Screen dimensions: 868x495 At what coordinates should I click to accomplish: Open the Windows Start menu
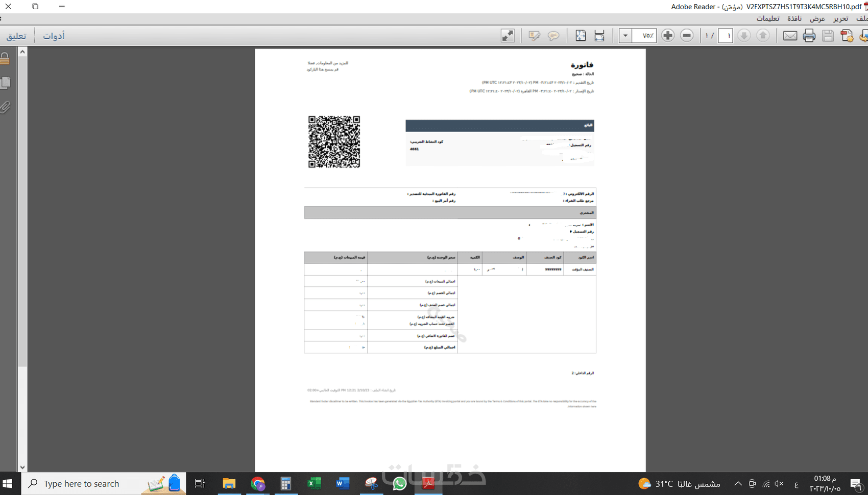(x=7, y=483)
